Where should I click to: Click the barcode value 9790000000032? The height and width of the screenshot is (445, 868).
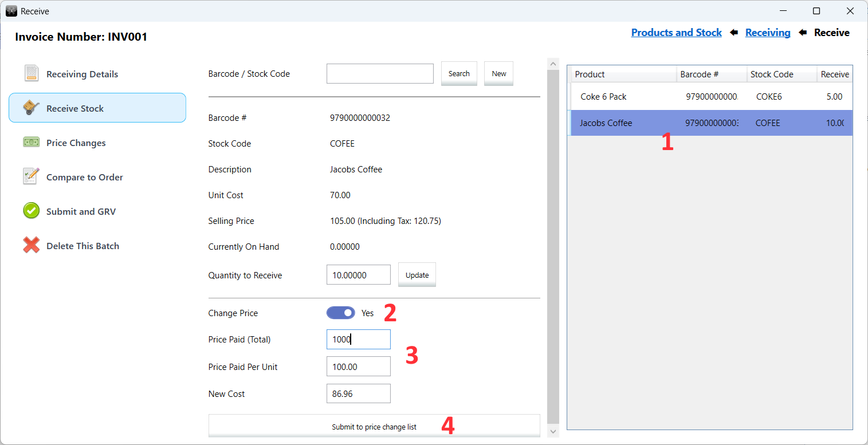pos(360,118)
